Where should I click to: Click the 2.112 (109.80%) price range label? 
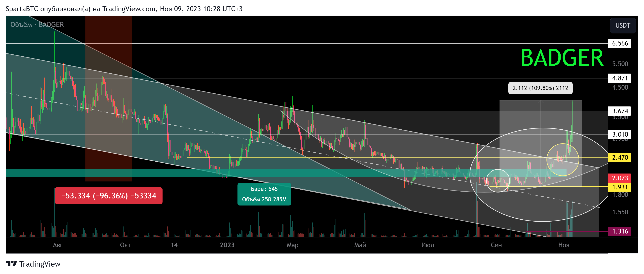(540, 88)
